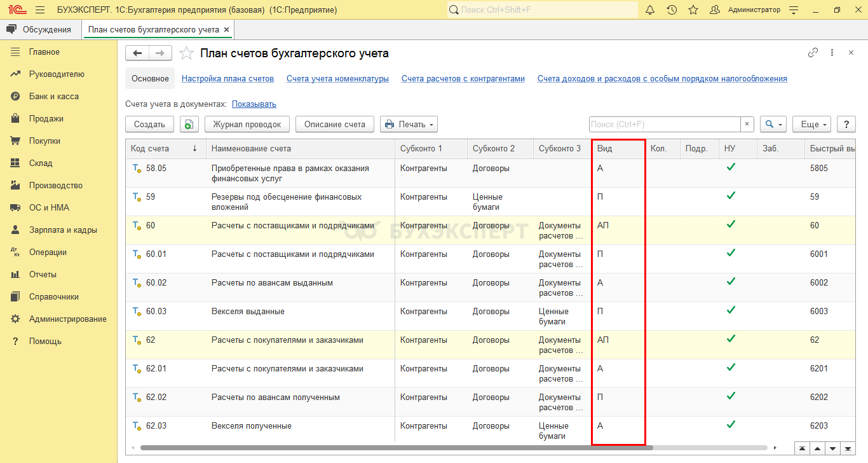The width and height of the screenshot is (868, 463).
Task: Move down one row with arrow
Action: 832,448
